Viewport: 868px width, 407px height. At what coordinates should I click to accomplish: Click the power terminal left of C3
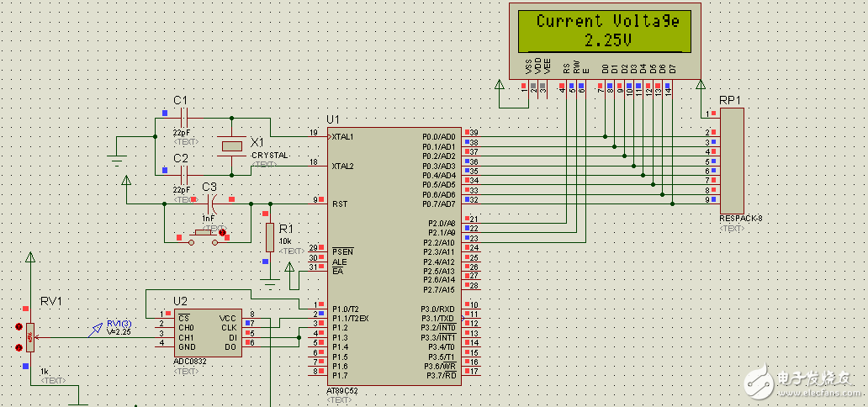coord(126,181)
